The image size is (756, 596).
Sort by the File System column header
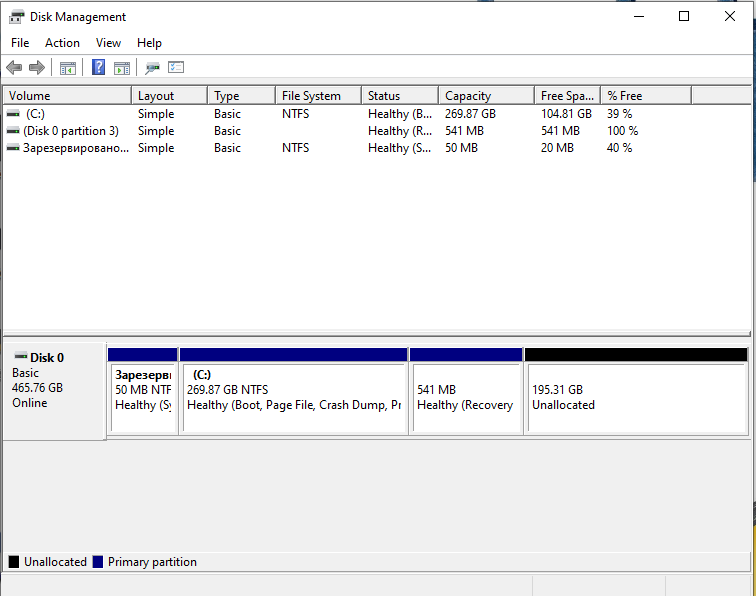319,95
